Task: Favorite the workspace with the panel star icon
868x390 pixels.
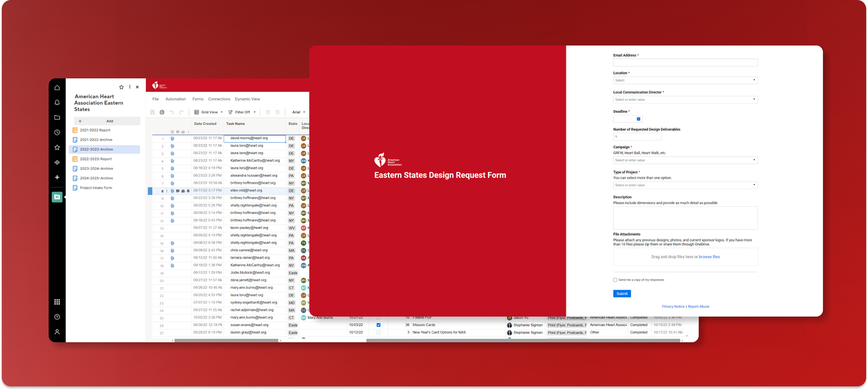Action: click(121, 87)
